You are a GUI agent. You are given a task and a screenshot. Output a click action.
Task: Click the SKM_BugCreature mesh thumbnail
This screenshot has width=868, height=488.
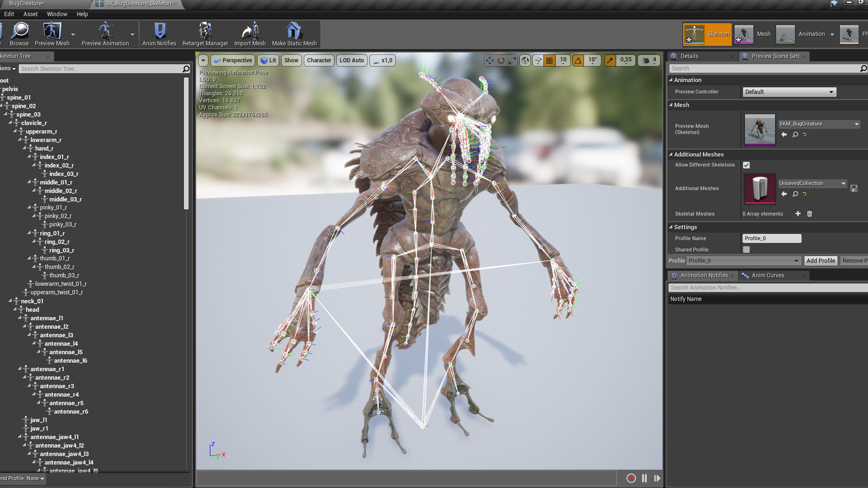pyautogui.click(x=759, y=129)
